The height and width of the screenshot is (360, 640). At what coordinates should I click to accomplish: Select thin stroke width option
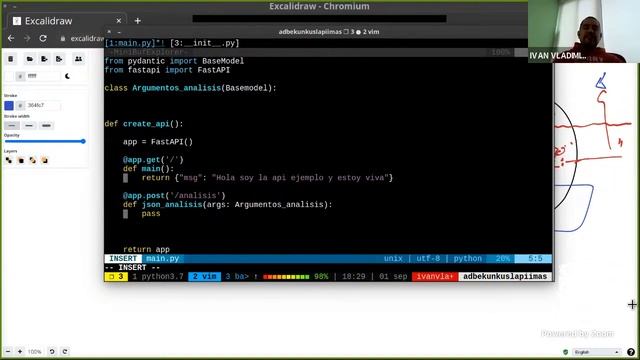click(12, 125)
